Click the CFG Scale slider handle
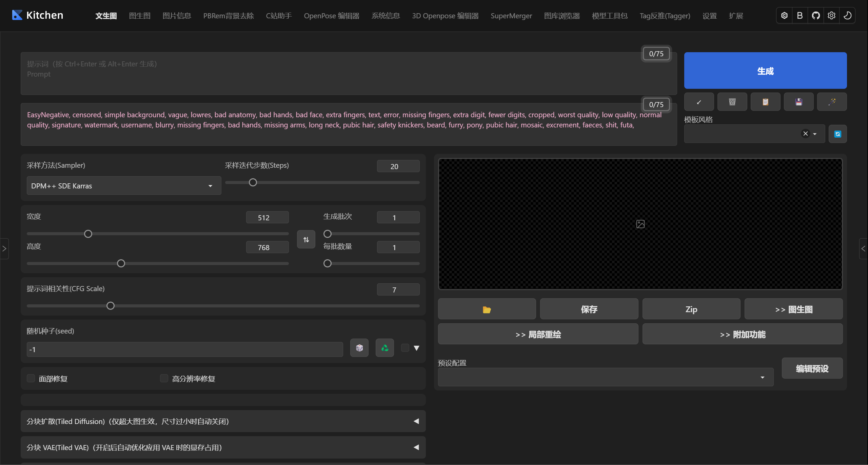Image resolution: width=868 pixels, height=465 pixels. (x=111, y=306)
